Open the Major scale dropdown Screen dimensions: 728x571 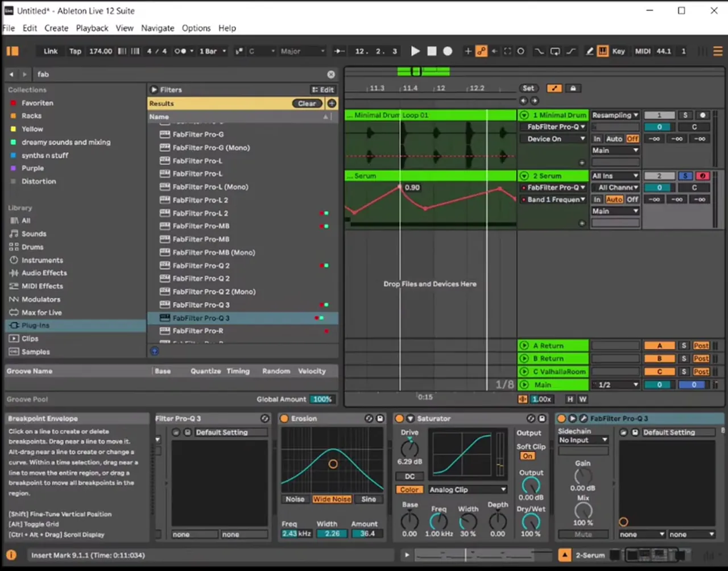point(302,51)
